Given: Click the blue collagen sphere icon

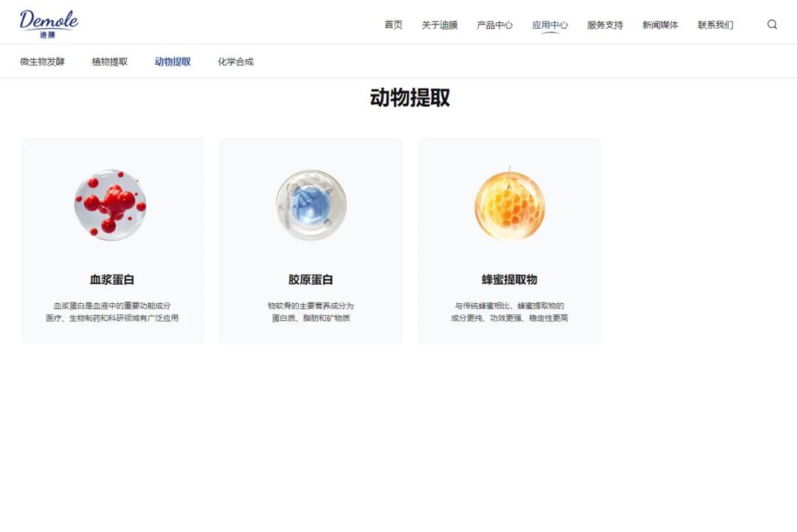Looking at the screenshot, I should coord(311,205).
